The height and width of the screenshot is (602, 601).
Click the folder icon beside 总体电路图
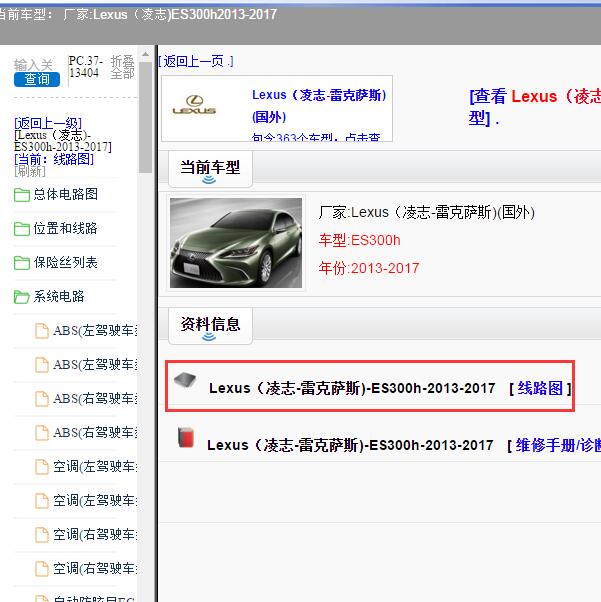click(x=22, y=195)
